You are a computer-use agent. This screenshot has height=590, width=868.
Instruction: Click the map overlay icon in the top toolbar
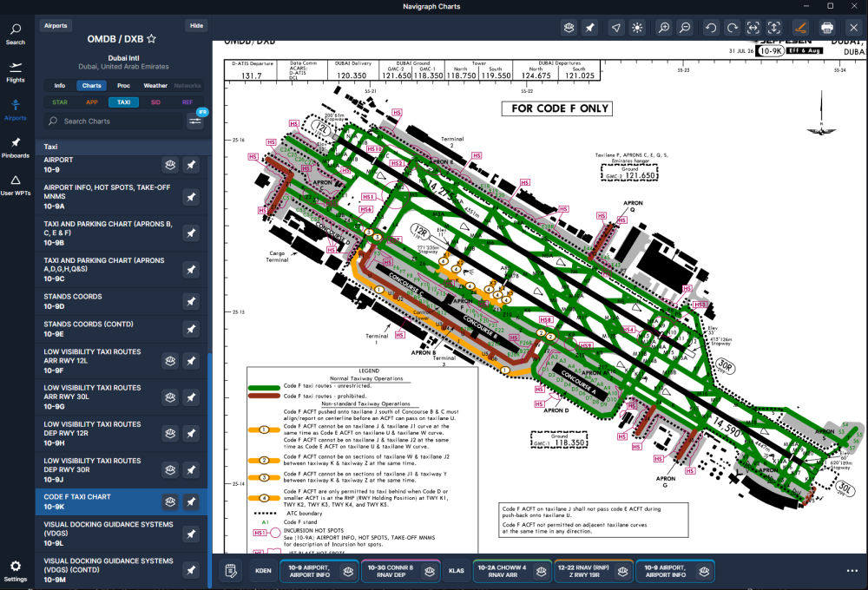[569, 28]
